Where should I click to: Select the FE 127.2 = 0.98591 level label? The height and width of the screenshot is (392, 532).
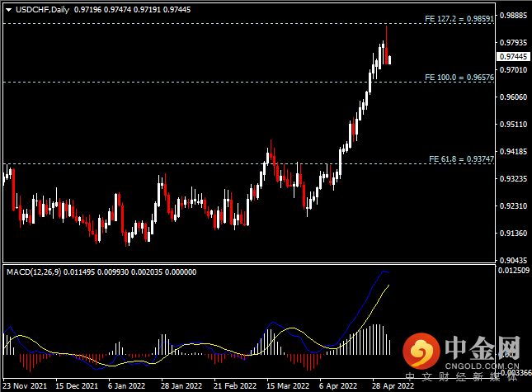pos(459,19)
